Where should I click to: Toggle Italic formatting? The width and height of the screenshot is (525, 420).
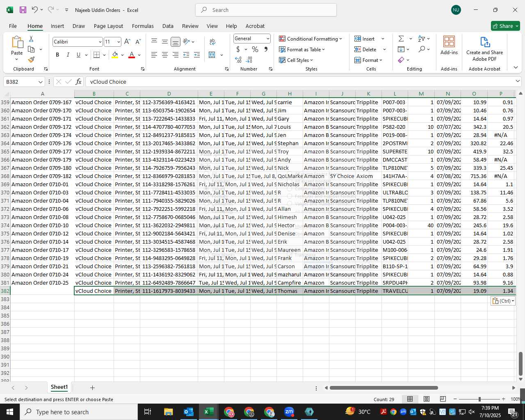[68, 55]
